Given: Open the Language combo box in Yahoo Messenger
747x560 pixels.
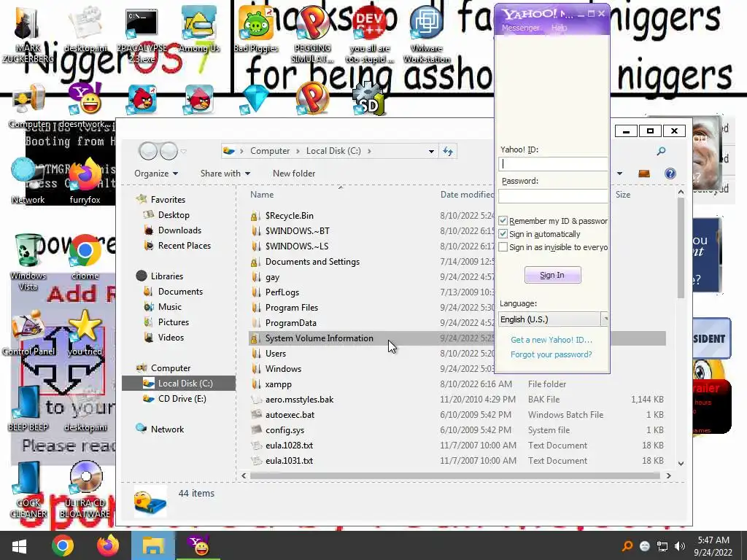Looking at the screenshot, I should pyautogui.click(x=553, y=319).
